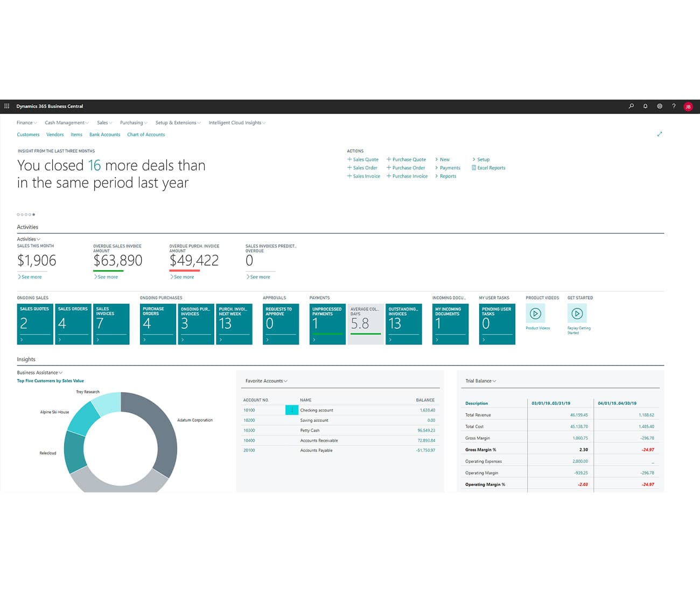Screen dimensions: 700x592
Task: Open the Ongoing Purchase Invoices tile
Action: pyautogui.click(x=196, y=324)
